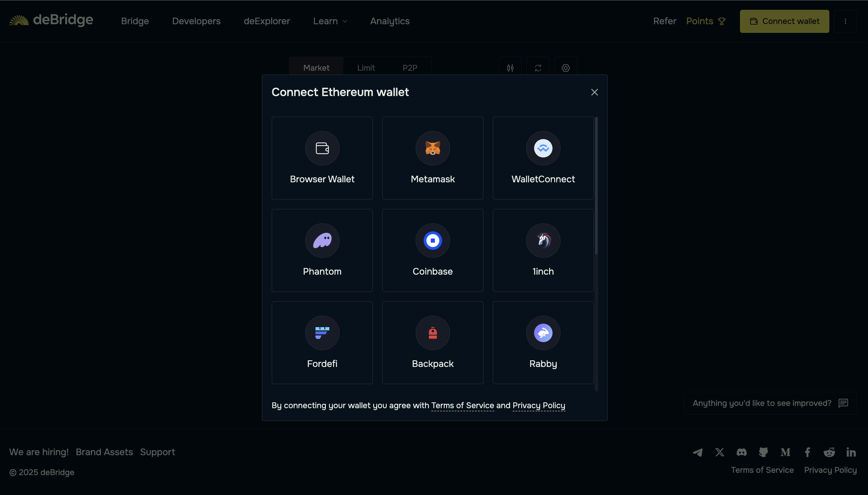
Task: Click the refresh quote icon
Action: click(538, 68)
